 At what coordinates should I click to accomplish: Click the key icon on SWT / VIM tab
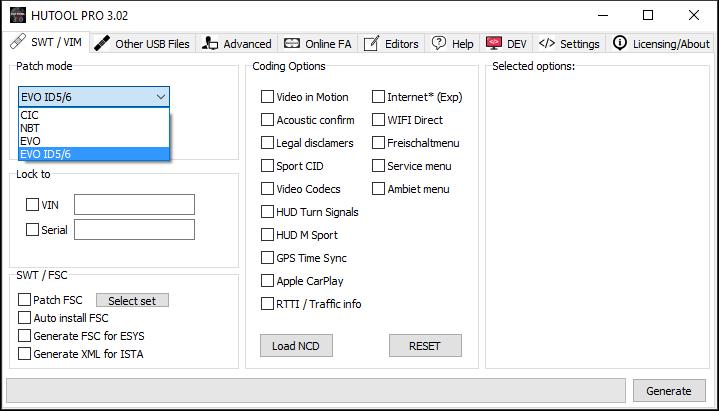tap(17, 43)
